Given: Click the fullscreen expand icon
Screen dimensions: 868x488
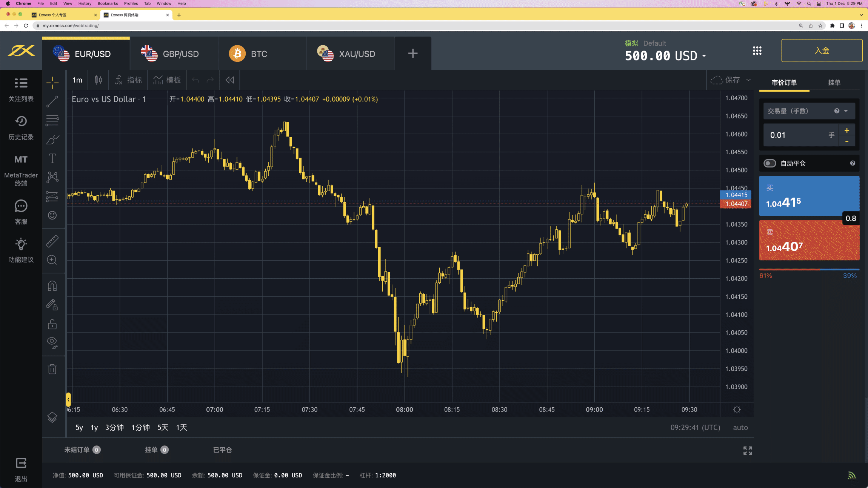Looking at the screenshot, I should 747,451.
